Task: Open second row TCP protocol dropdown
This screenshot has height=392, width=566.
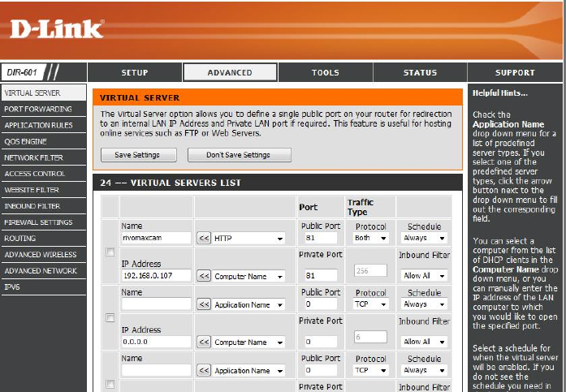Action: pyautogui.click(x=370, y=304)
